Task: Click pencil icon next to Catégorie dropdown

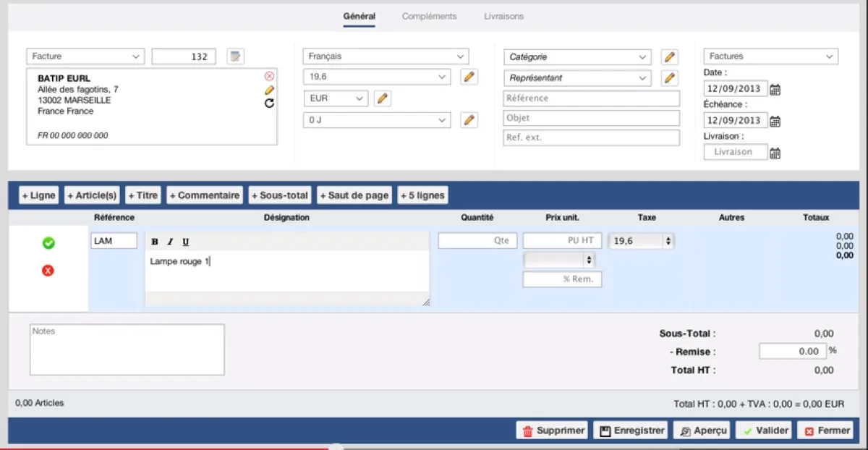Action: pos(670,57)
